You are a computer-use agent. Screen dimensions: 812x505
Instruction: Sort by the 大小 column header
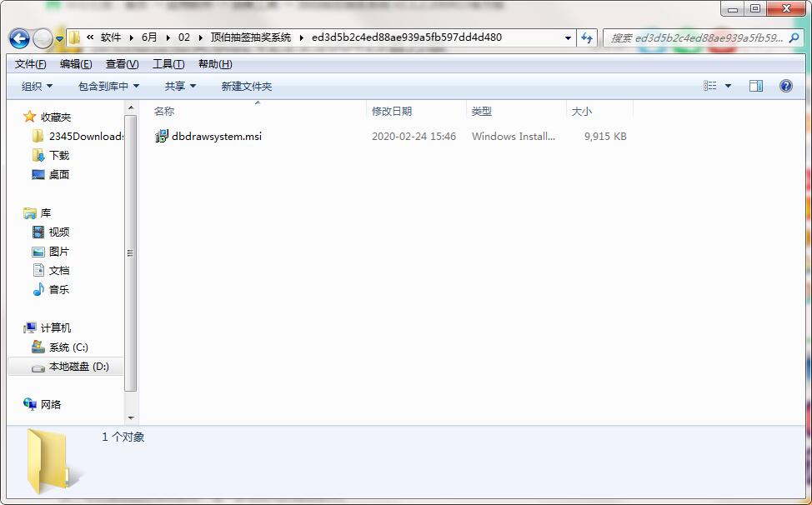(x=581, y=111)
